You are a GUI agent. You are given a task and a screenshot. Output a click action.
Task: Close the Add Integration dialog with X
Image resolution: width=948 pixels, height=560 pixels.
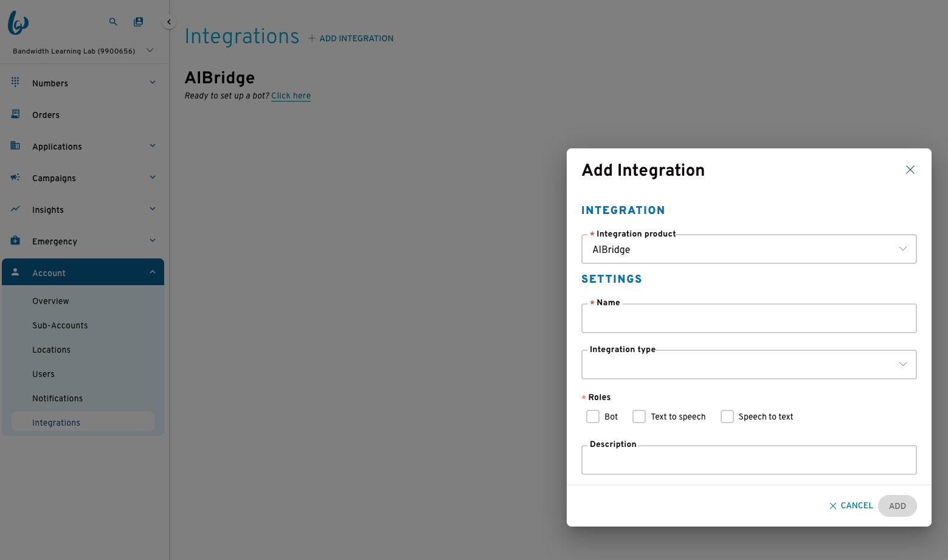(910, 170)
